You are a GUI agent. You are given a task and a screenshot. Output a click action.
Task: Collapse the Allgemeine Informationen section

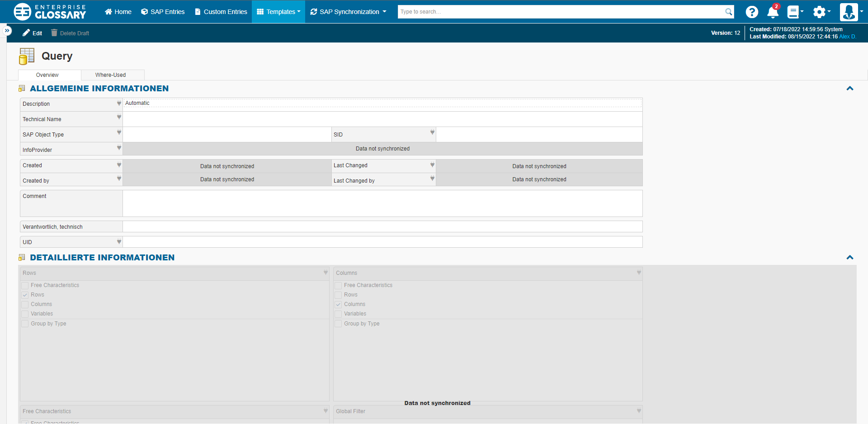tap(849, 89)
